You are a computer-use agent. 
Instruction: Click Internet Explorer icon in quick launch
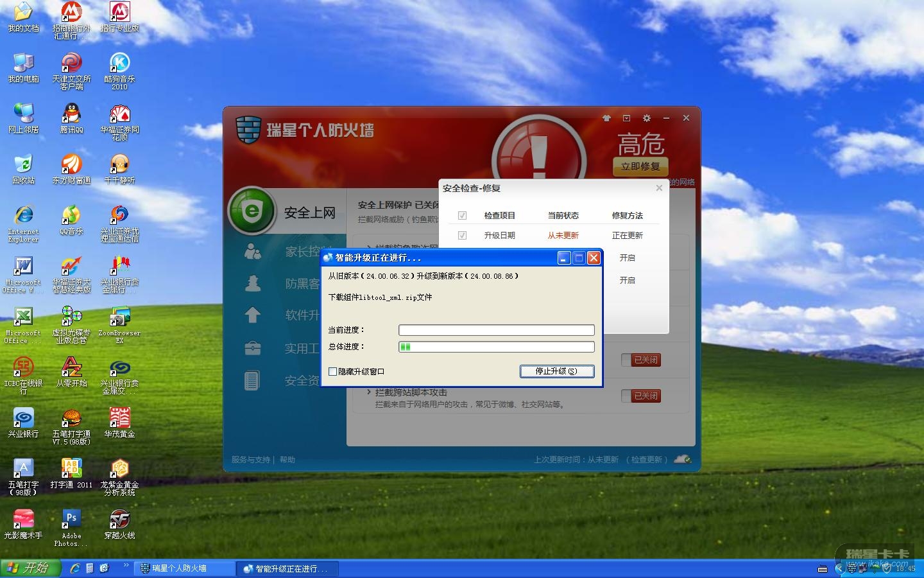tap(75, 568)
